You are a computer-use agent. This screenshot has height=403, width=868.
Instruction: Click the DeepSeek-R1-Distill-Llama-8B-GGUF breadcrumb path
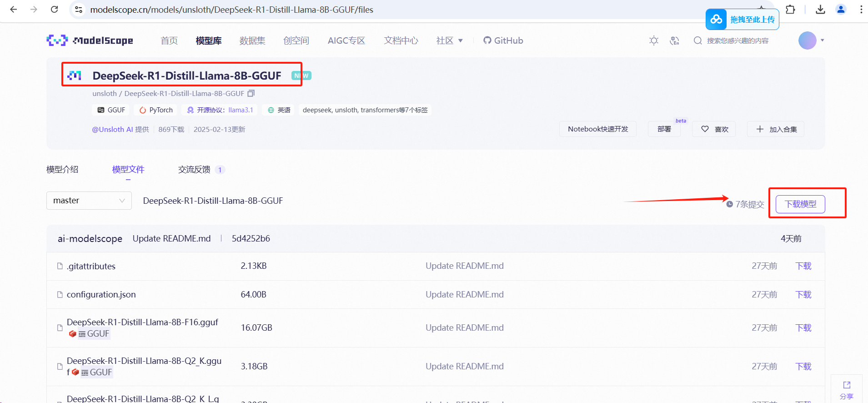point(213,201)
